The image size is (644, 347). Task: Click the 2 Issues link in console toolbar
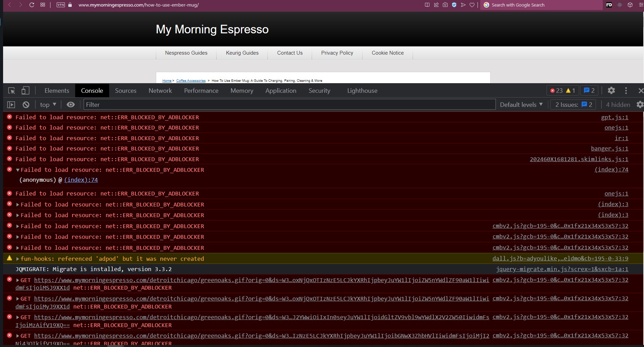[574, 105]
